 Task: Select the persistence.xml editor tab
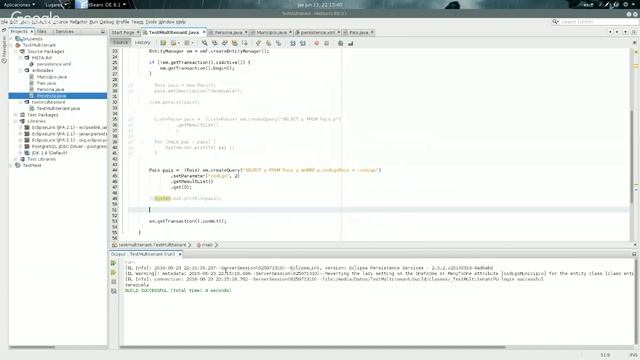[x=318, y=32]
